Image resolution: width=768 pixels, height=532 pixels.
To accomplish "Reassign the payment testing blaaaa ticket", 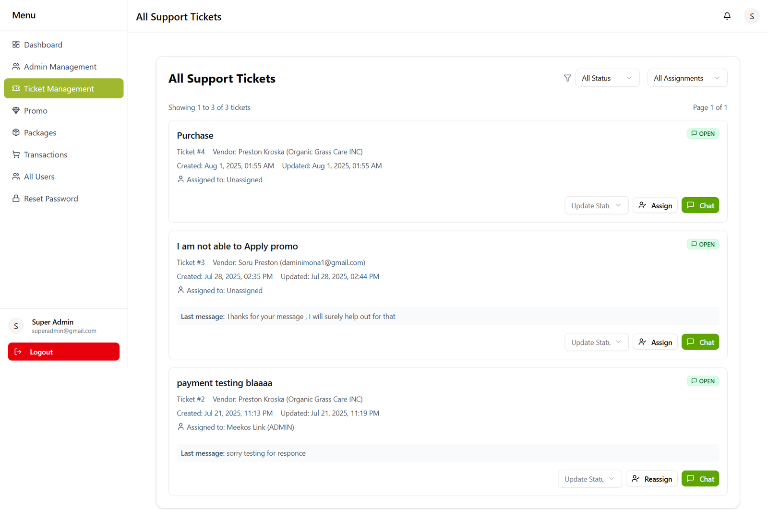I will point(651,479).
